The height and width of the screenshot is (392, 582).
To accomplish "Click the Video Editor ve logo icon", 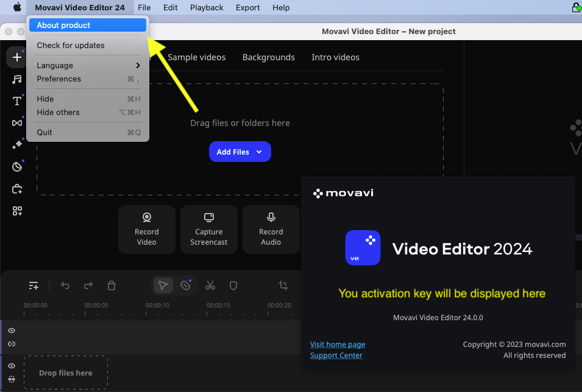I will coord(363,248).
